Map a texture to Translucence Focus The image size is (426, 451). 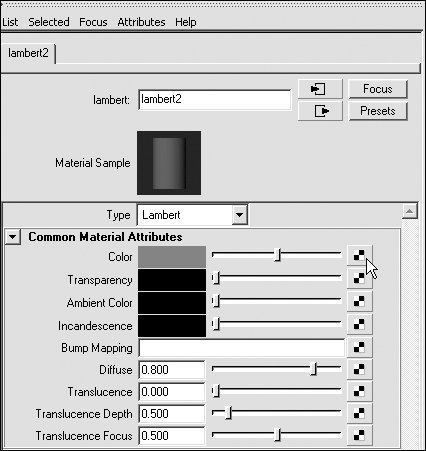(359, 435)
